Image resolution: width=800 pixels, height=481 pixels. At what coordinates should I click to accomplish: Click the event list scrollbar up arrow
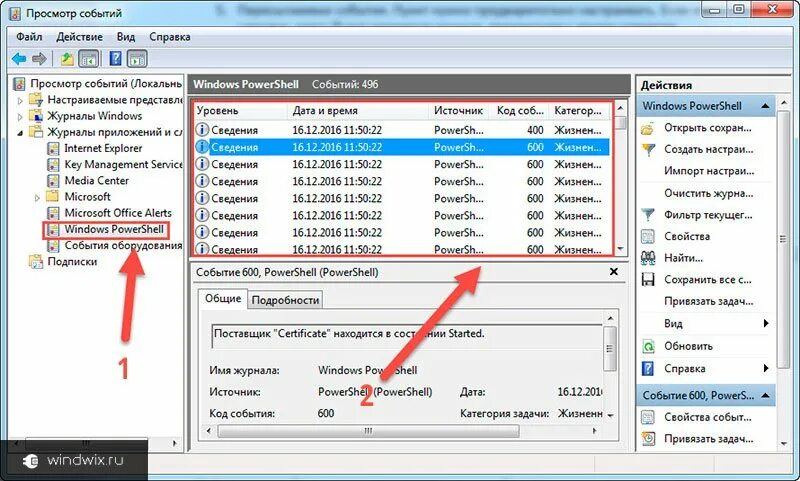pyautogui.click(x=620, y=108)
